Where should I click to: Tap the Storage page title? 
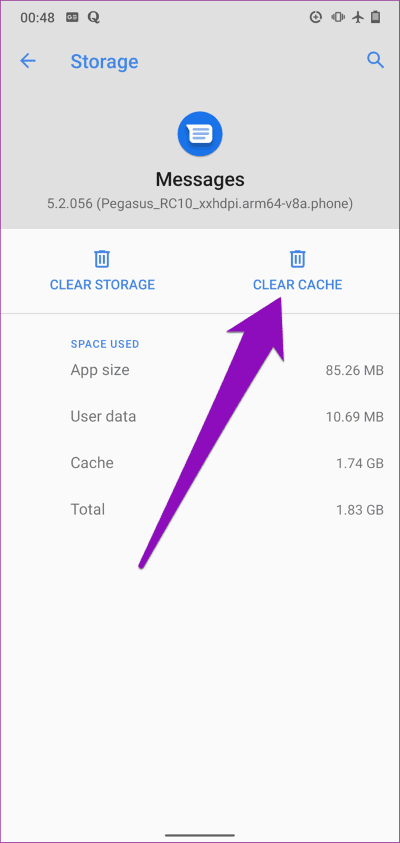pos(104,61)
